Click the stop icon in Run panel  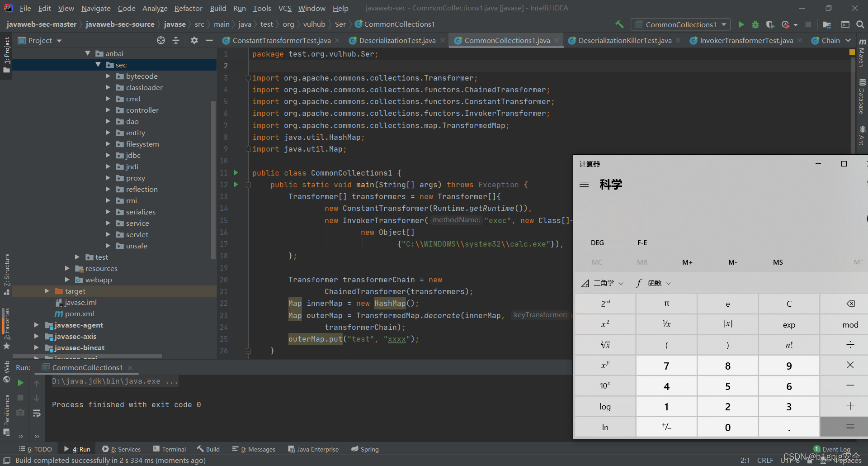(x=20, y=398)
